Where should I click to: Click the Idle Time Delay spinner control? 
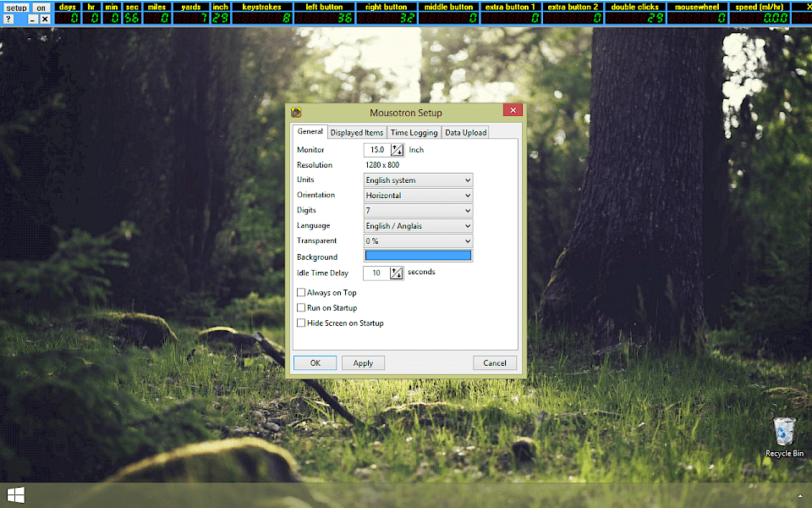click(396, 273)
